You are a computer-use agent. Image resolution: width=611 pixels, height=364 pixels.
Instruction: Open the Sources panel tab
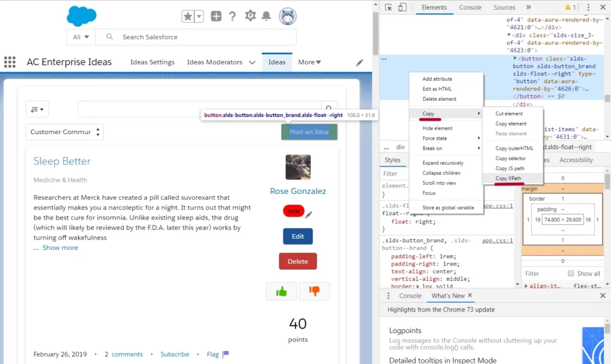(504, 7)
